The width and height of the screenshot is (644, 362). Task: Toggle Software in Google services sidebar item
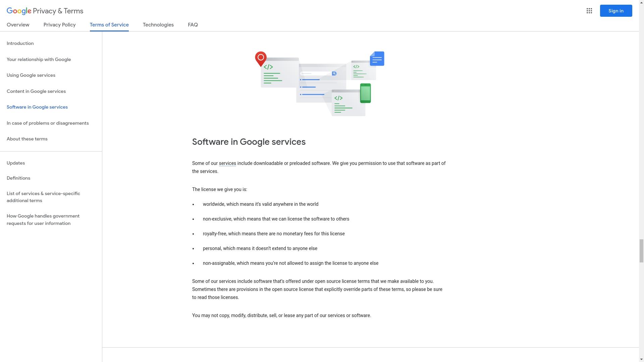37,107
